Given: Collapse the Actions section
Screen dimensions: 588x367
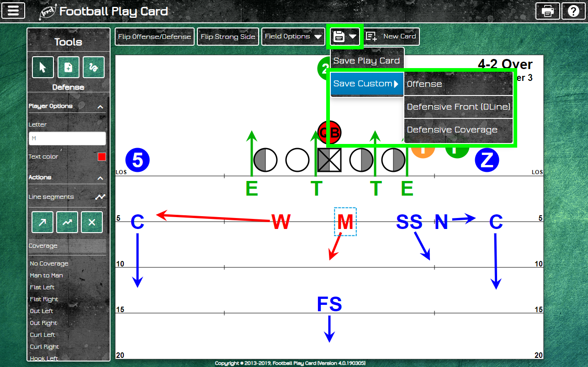Looking at the screenshot, I should click(100, 178).
